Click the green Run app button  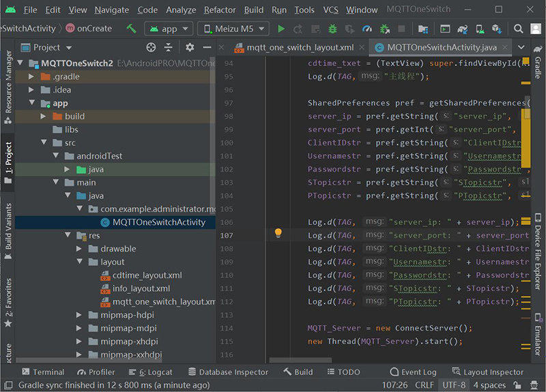(281, 29)
